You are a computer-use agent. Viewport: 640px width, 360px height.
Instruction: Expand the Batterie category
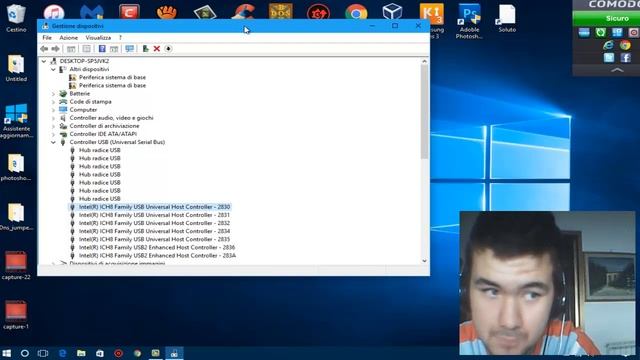tap(53, 94)
